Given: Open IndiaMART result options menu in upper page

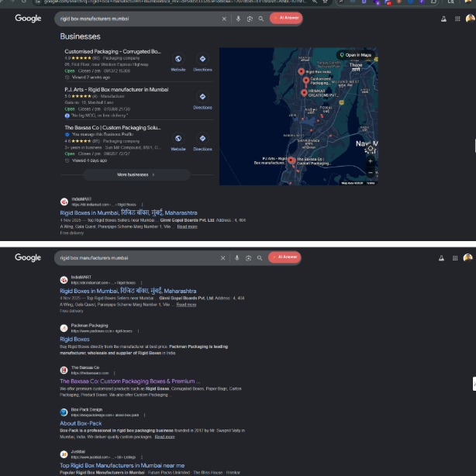Looking at the screenshot, I should (x=142, y=205).
